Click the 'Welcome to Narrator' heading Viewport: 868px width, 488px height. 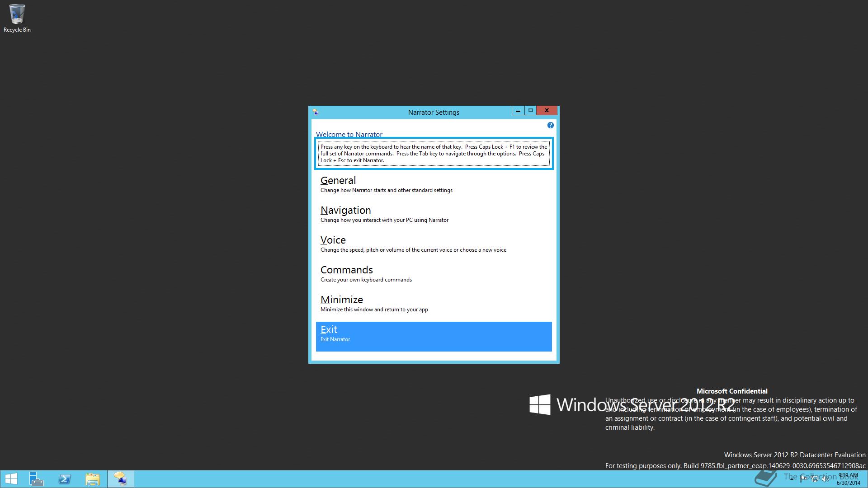click(349, 134)
